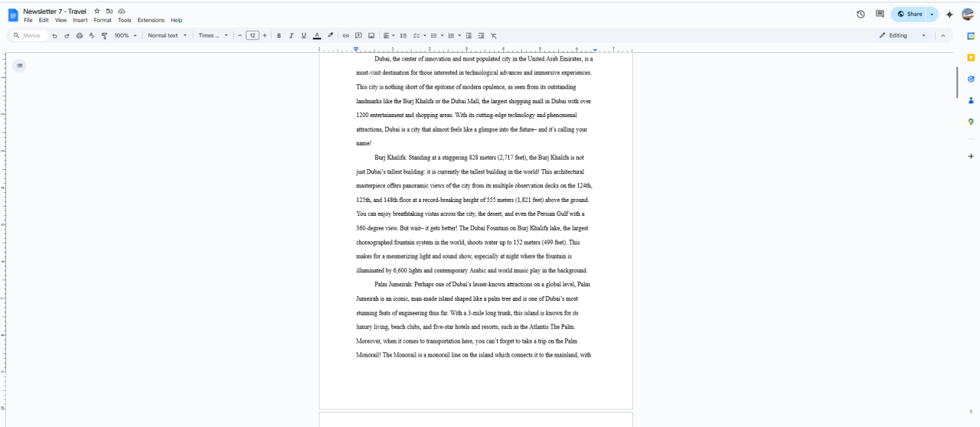
Task: Open the line and paragraph spacing menu
Action: coord(403,36)
